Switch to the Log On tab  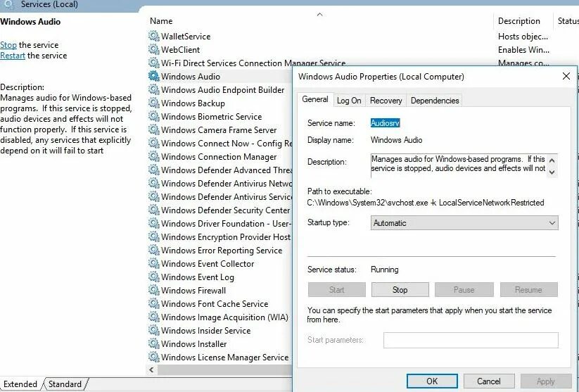[349, 101]
